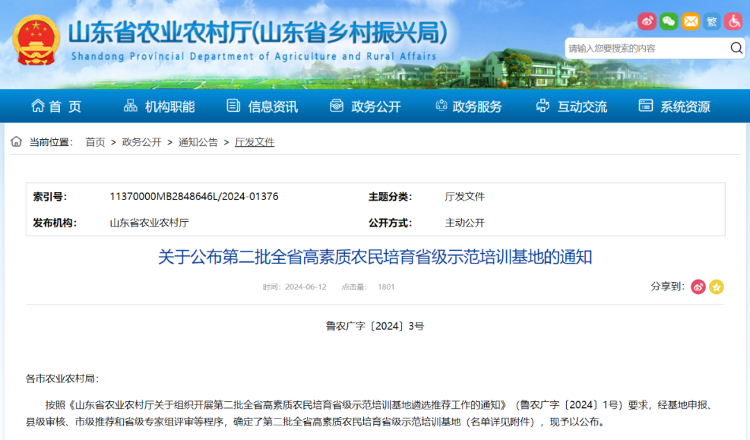
Task: Open the 系统资源 navigation menu
Action: click(675, 107)
